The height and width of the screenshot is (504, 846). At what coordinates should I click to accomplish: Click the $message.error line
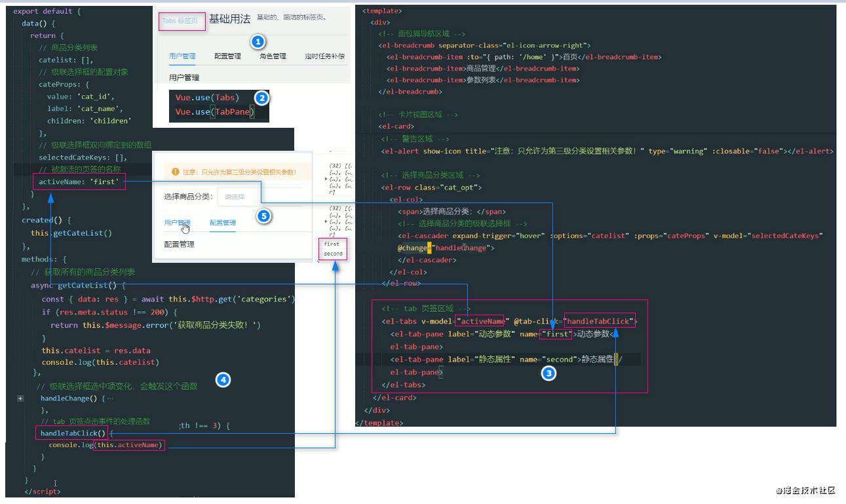point(156,325)
